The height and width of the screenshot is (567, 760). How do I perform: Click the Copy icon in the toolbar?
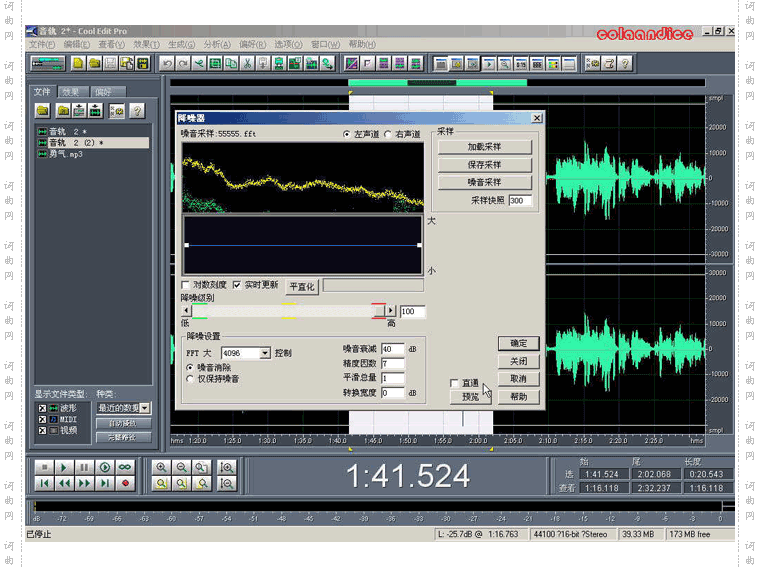tap(231, 63)
